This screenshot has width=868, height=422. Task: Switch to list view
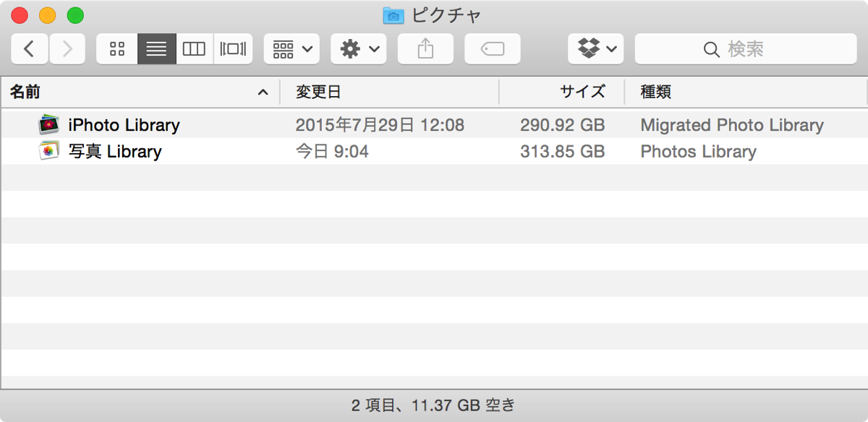tap(156, 49)
